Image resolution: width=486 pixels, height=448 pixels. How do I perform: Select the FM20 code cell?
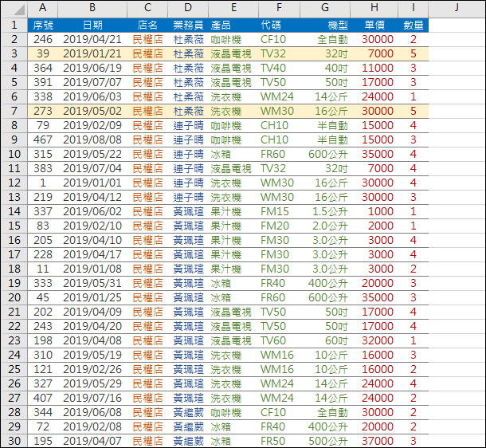(280, 226)
